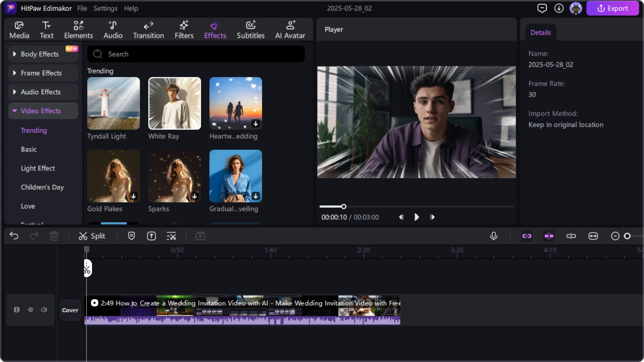Click the Export button
The width and height of the screenshot is (644, 362).
tap(612, 8)
